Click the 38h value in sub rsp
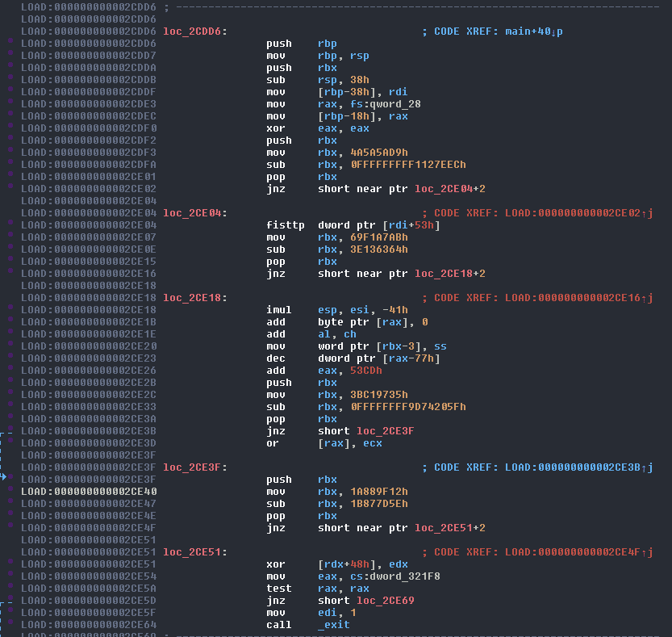The height and width of the screenshot is (637, 672). point(360,80)
